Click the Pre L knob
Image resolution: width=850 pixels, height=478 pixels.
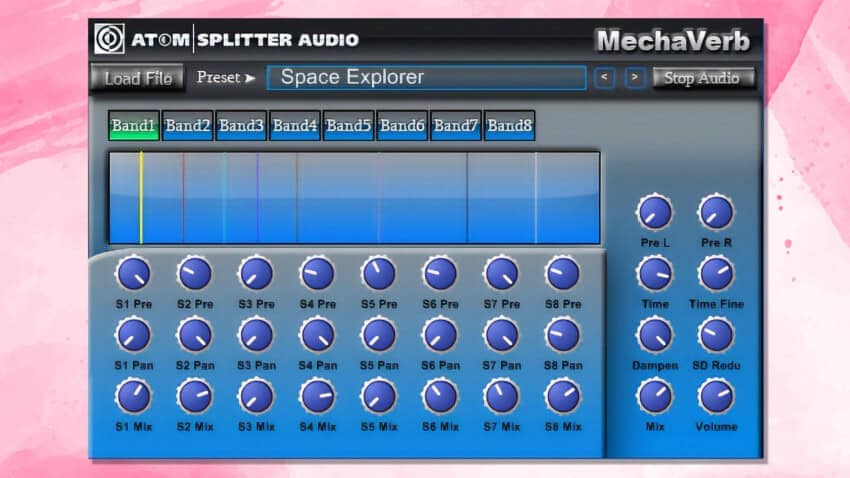[655, 212]
